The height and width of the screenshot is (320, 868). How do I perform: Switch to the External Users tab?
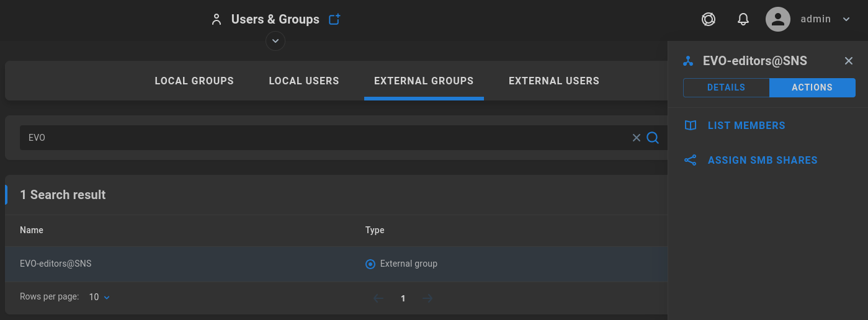tap(554, 81)
